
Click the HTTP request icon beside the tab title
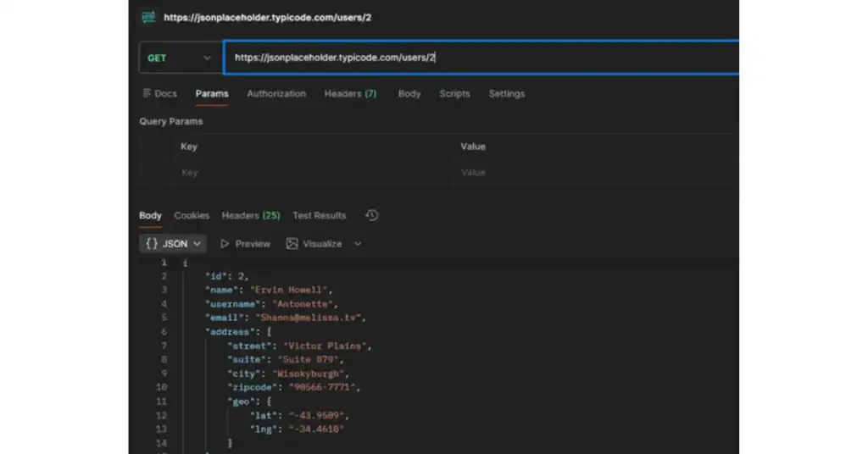pyautogui.click(x=148, y=17)
